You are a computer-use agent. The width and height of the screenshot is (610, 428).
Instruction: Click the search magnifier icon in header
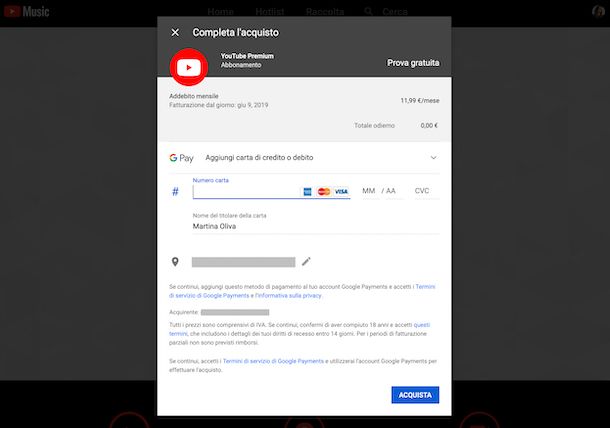(368, 12)
